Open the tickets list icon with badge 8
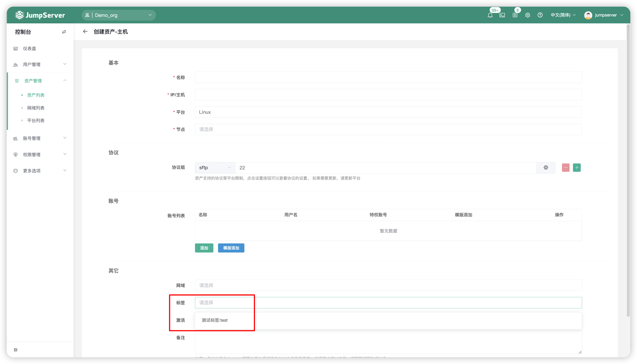Viewport: 637px width, 364px height. pos(515,15)
